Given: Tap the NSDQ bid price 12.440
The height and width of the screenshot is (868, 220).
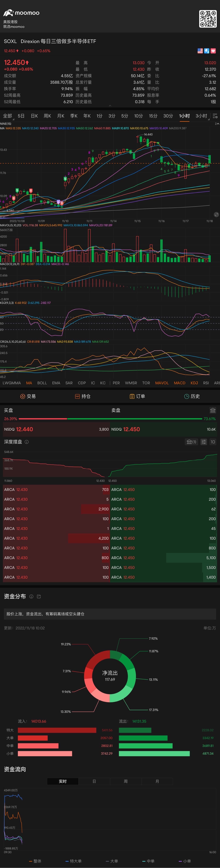Looking at the screenshot, I should [24, 429].
